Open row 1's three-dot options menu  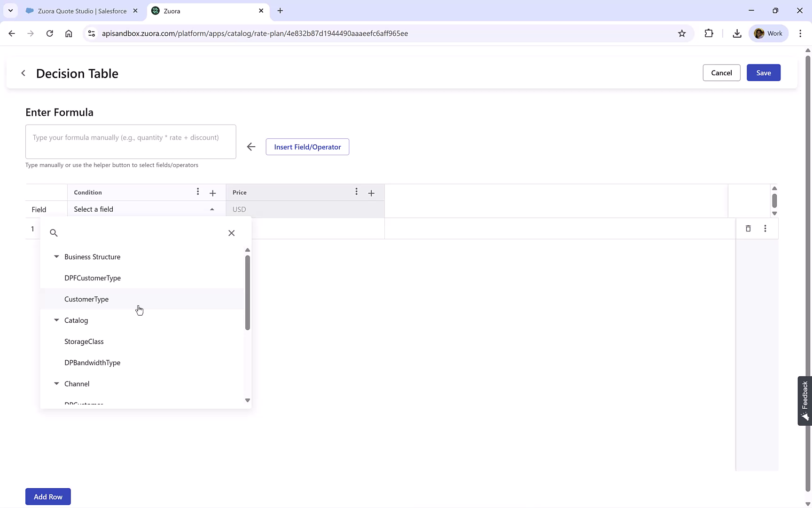point(765,228)
